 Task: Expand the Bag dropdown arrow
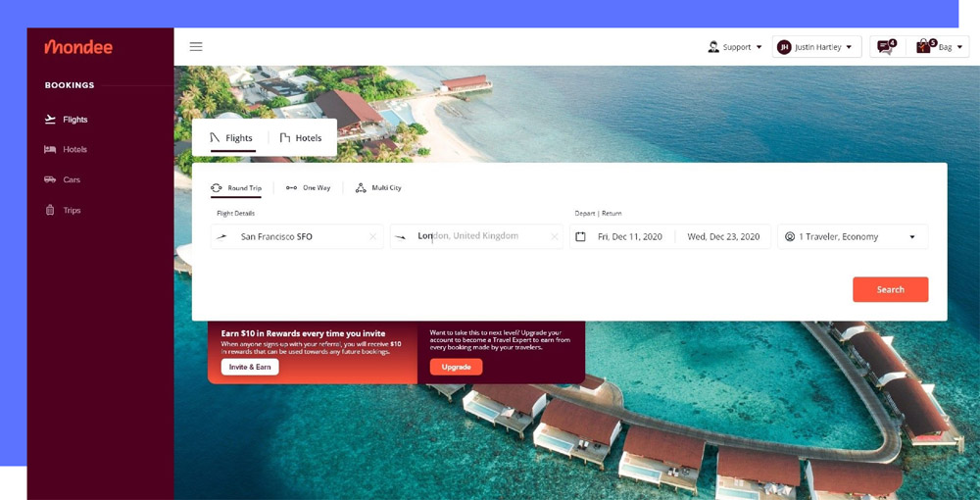[959, 47]
